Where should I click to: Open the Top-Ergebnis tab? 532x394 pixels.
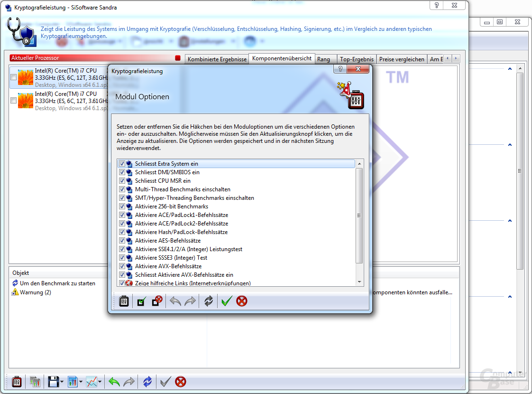[x=357, y=59]
